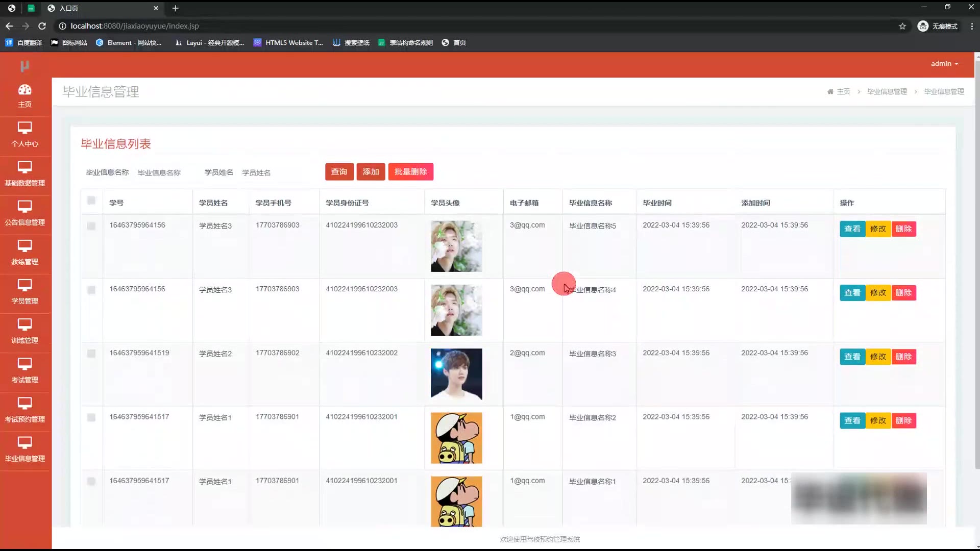The height and width of the screenshot is (551, 980).
Task: Close the 入口页 browser tab
Action: pyautogui.click(x=156, y=8)
